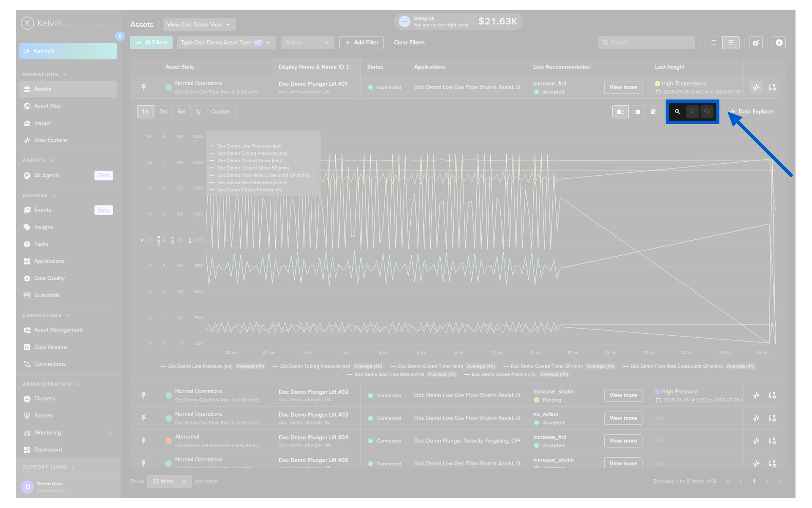Click the download export icon
Image resolution: width=812 pixels, height=508 pixels.
[779, 43]
